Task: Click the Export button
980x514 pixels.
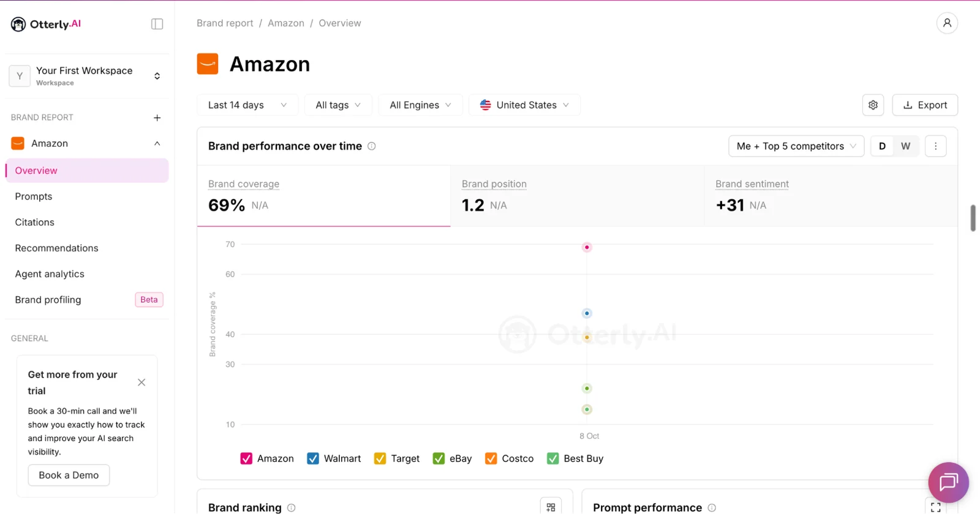Action: tap(925, 105)
